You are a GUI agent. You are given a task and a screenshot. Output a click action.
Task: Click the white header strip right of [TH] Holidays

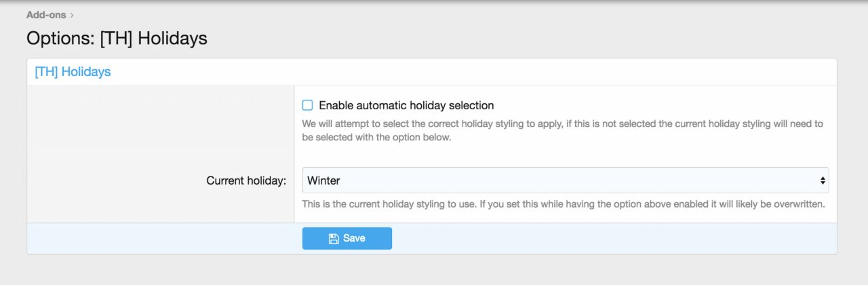click(475, 71)
